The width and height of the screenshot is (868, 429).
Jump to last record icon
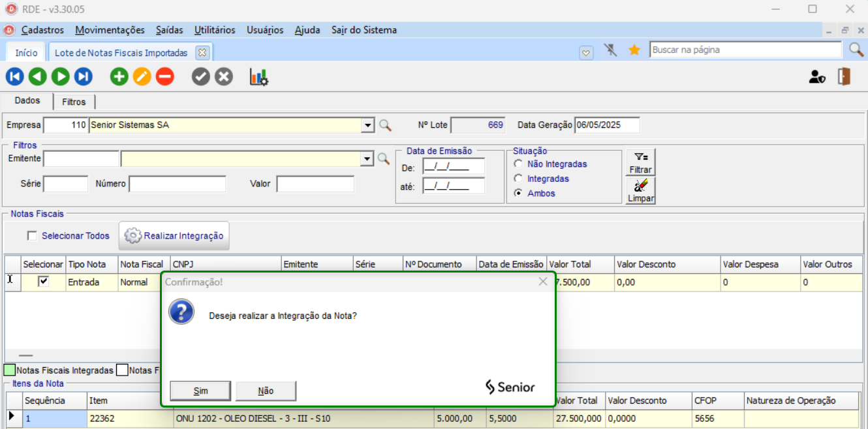point(83,77)
